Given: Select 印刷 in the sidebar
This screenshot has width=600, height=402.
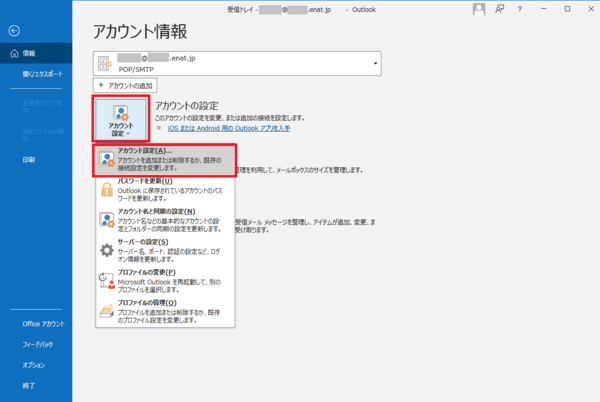Looking at the screenshot, I should 29,159.
